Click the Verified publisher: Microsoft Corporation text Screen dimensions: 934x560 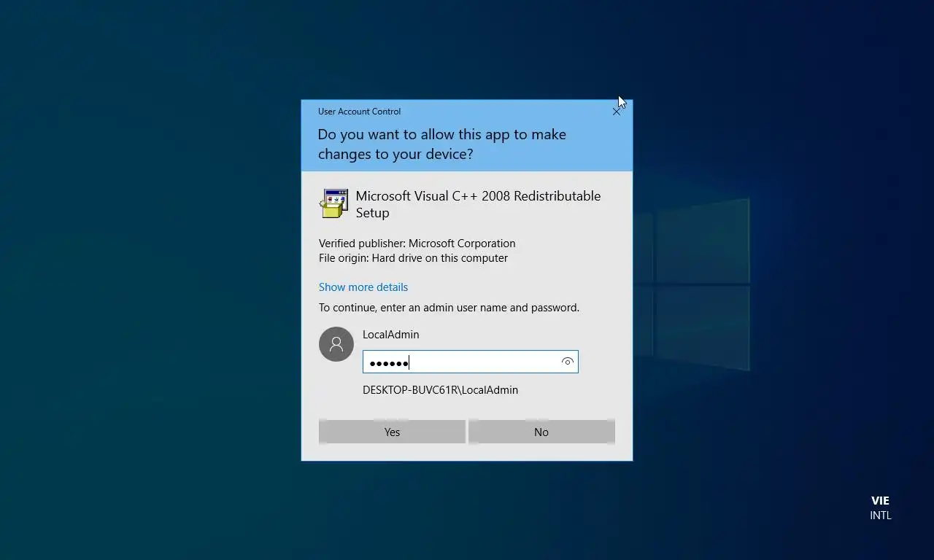click(417, 244)
